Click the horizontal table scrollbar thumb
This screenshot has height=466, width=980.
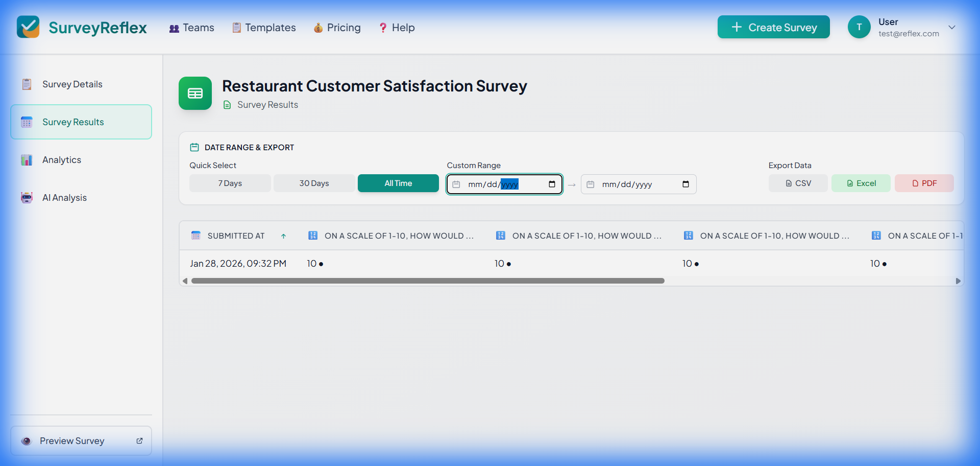click(x=428, y=281)
